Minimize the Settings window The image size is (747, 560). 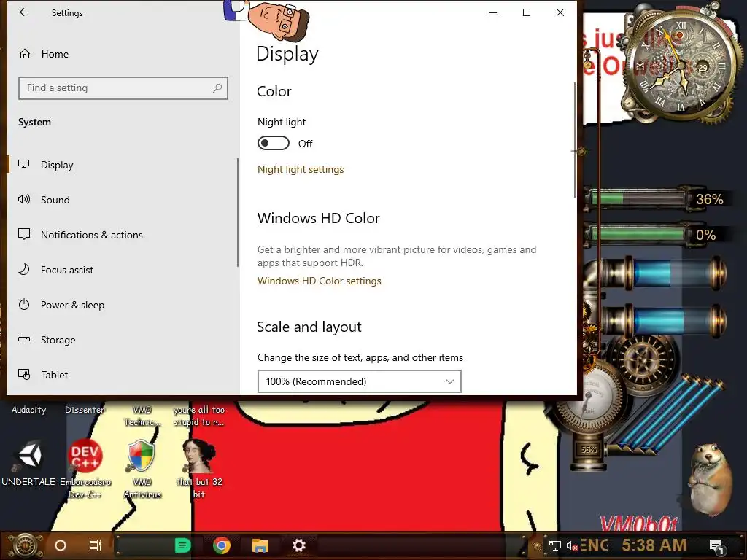point(493,13)
